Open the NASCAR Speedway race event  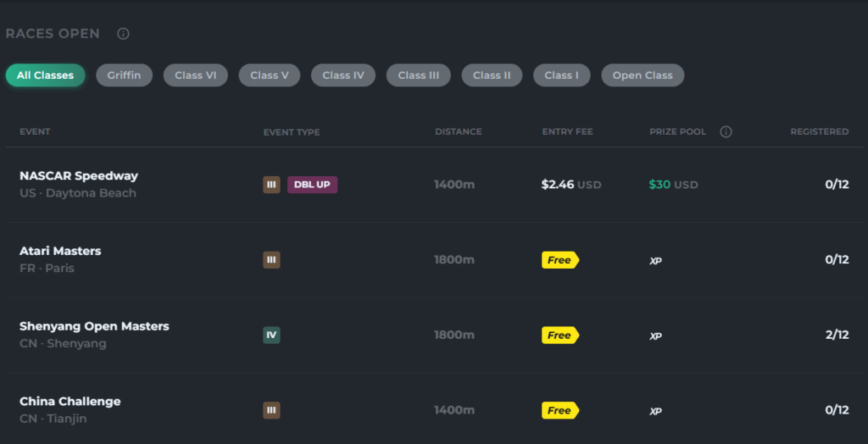coord(79,176)
